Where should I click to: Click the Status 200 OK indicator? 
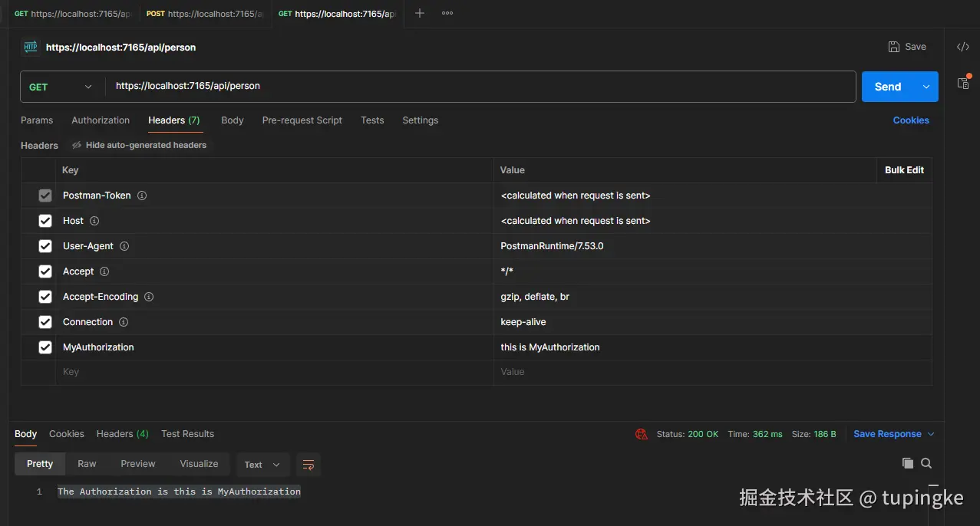(x=688, y=434)
